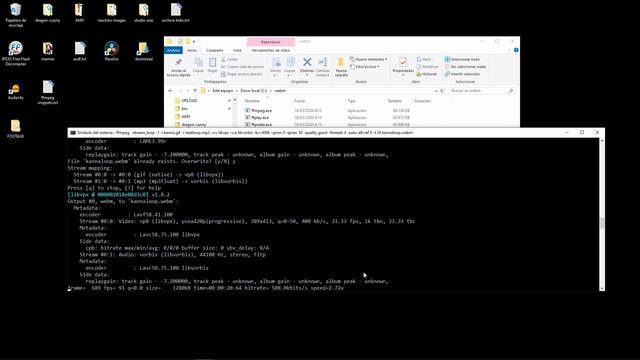
Task: Open Propiedades in the Explorer ribbon
Action: point(403,66)
